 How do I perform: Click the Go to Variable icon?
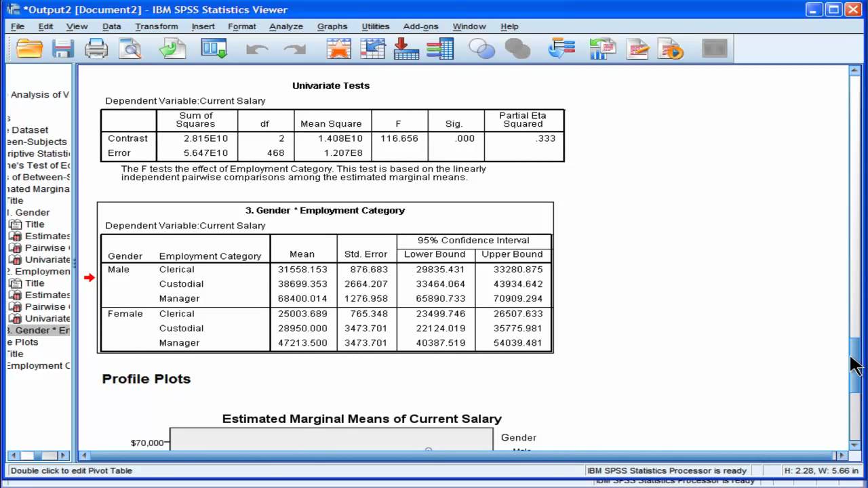coord(406,49)
